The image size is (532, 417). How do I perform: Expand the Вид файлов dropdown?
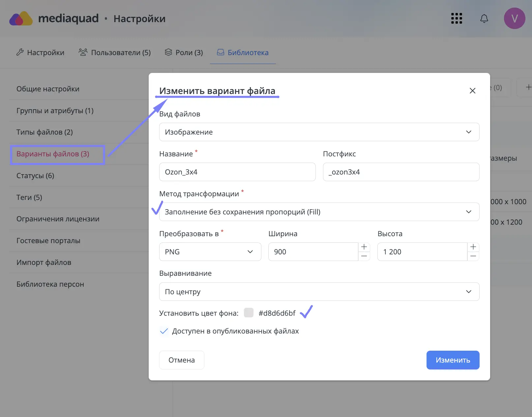[x=319, y=132]
